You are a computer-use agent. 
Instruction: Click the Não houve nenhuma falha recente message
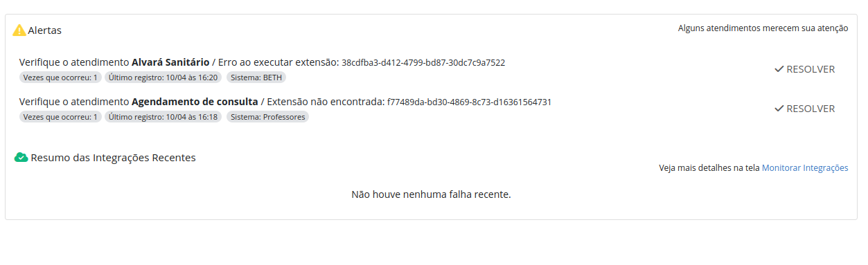click(x=431, y=194)
